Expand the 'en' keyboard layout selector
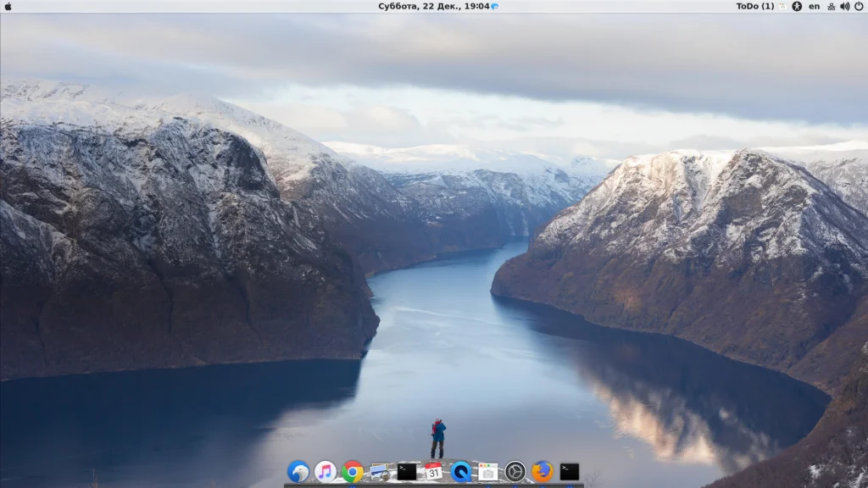 coord(814,6)
